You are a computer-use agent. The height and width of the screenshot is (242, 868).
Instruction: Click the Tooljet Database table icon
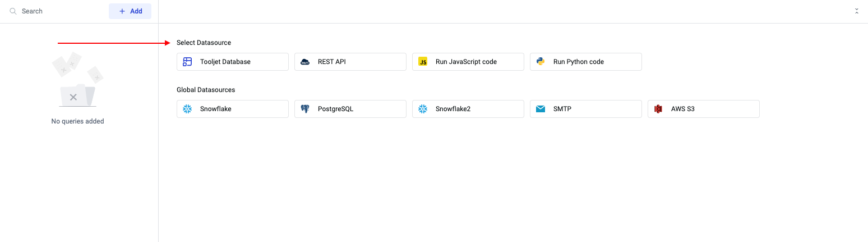187,62
